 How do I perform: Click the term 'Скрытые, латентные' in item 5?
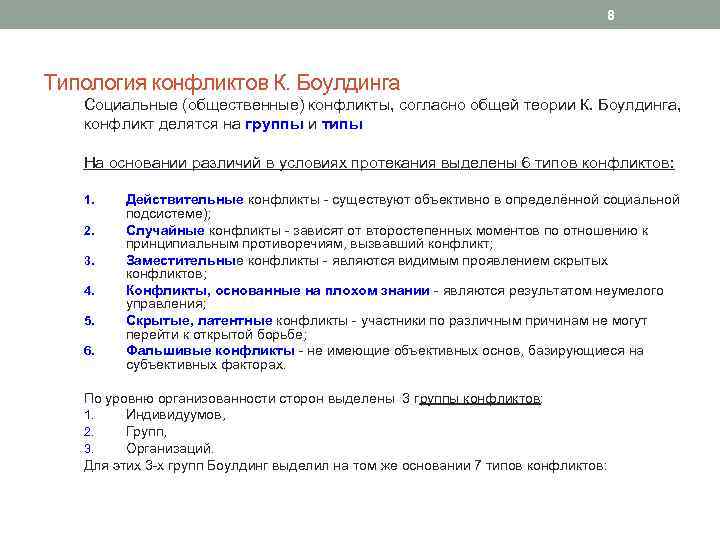point(199,321)
